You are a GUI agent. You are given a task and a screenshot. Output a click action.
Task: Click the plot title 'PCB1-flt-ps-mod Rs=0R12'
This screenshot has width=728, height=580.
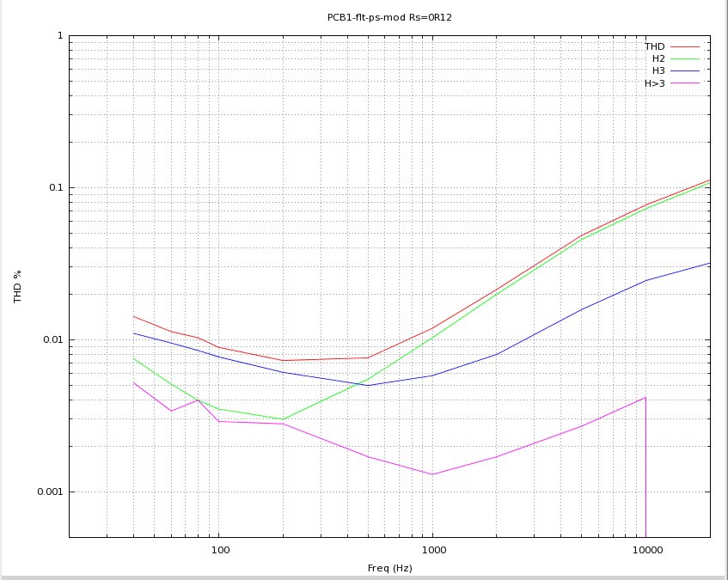pyautogui.click(x=389, y=18)
